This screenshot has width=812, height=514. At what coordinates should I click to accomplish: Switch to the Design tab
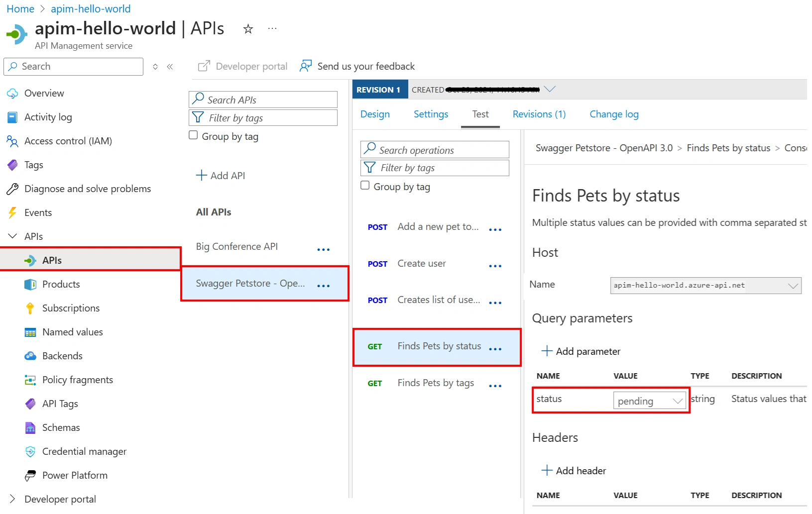point(375,114)
